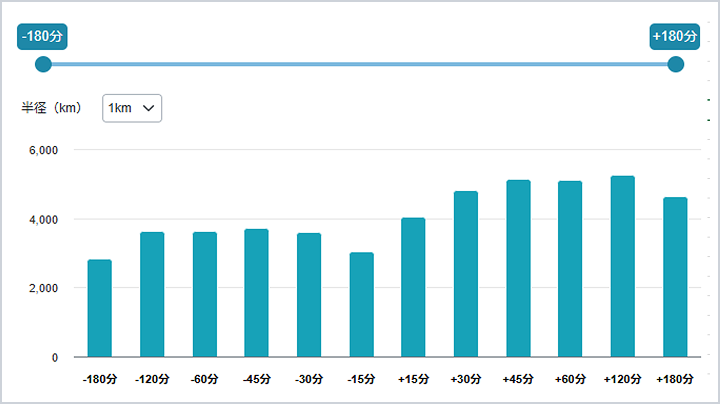
Task: Click the tallest bar at +120分
Action: point(622,266)
